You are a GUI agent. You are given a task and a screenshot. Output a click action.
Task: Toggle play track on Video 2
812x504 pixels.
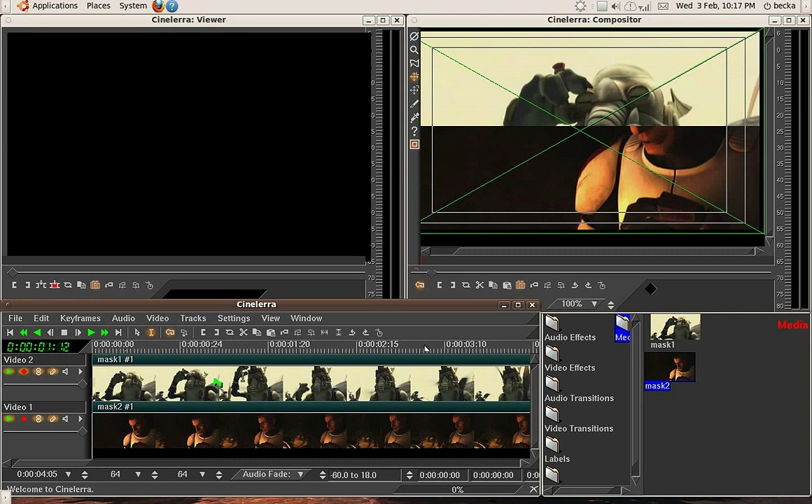9,372
